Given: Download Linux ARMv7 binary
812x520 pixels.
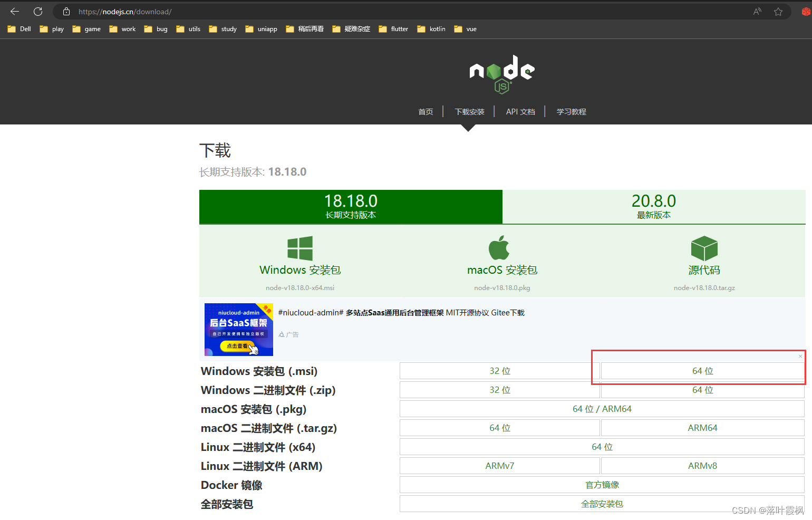Looking at the screenshot, I should tap(500, 466).
